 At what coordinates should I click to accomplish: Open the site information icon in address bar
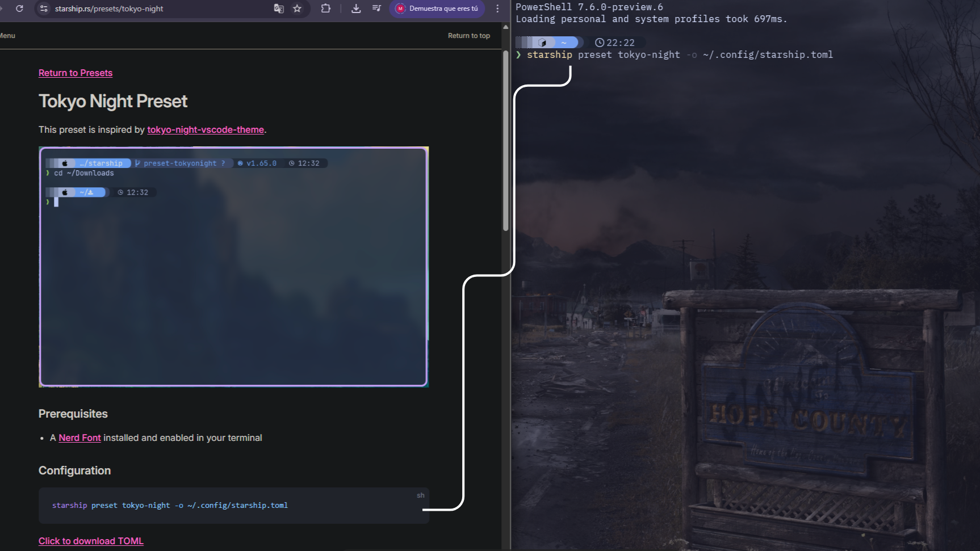44,9
